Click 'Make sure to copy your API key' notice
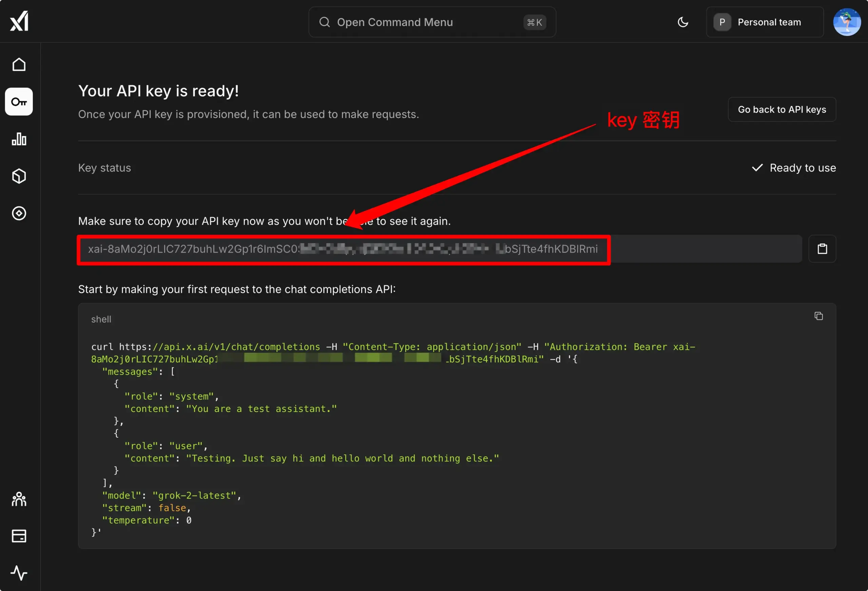This screenshot has height=591, width=868. 264,221
